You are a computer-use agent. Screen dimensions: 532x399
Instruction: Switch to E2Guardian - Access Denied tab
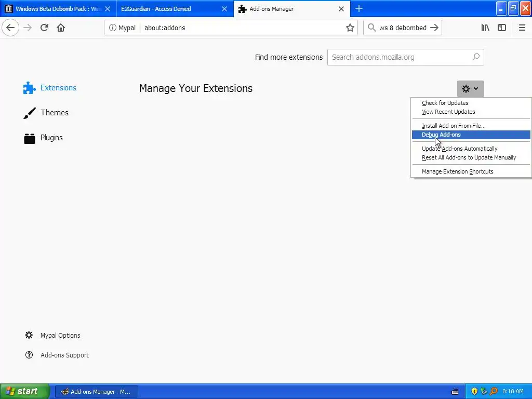pyautogui.click(x=175, y=9)
